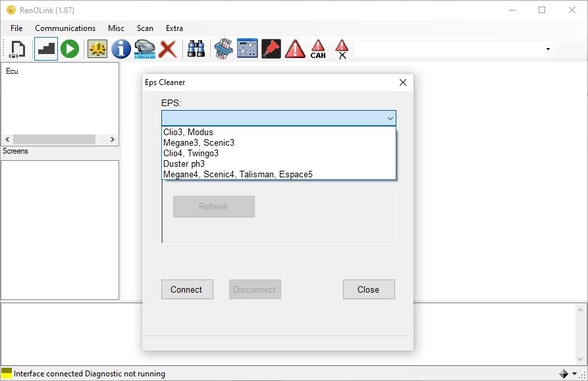
Task: Click the red pin on black icon
Action: 271,49
